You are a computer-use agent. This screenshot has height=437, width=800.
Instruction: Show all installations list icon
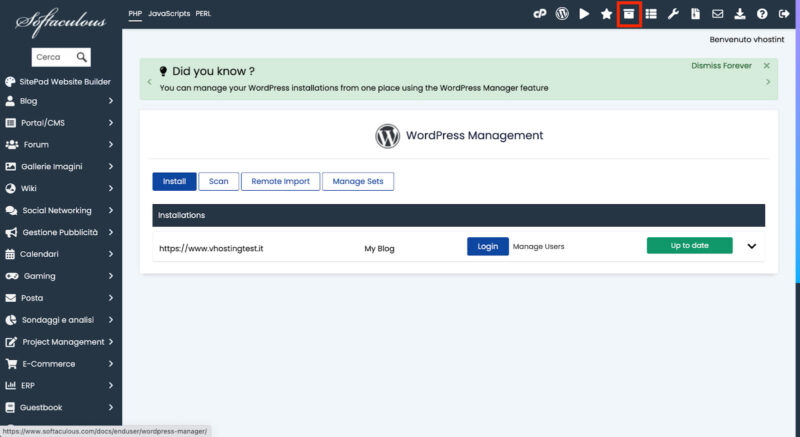(651, 14)
